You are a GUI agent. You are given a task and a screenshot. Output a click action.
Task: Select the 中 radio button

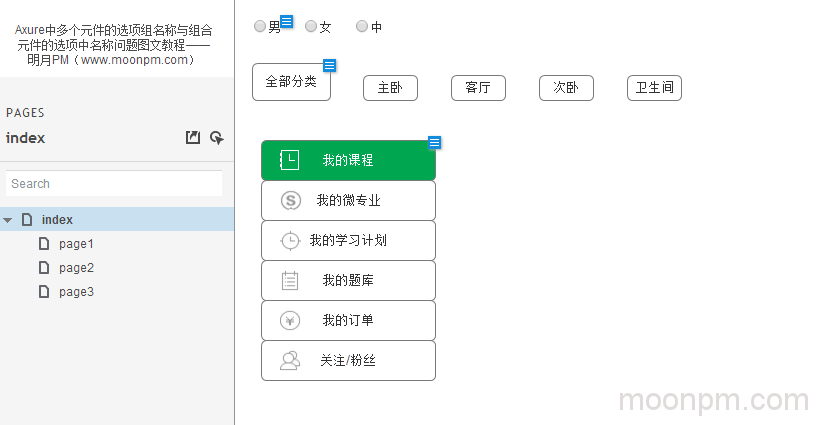pos(362,27)
